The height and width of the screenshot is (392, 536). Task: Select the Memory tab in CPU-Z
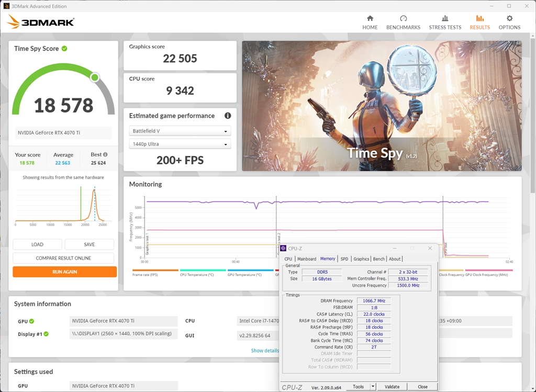pyautogui.click(x=328, y=259)
